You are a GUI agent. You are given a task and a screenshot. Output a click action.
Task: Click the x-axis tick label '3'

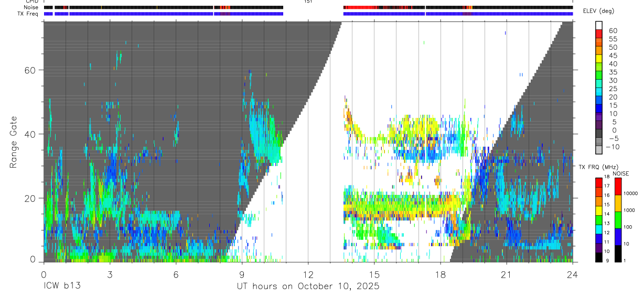[x=110, y=274]
